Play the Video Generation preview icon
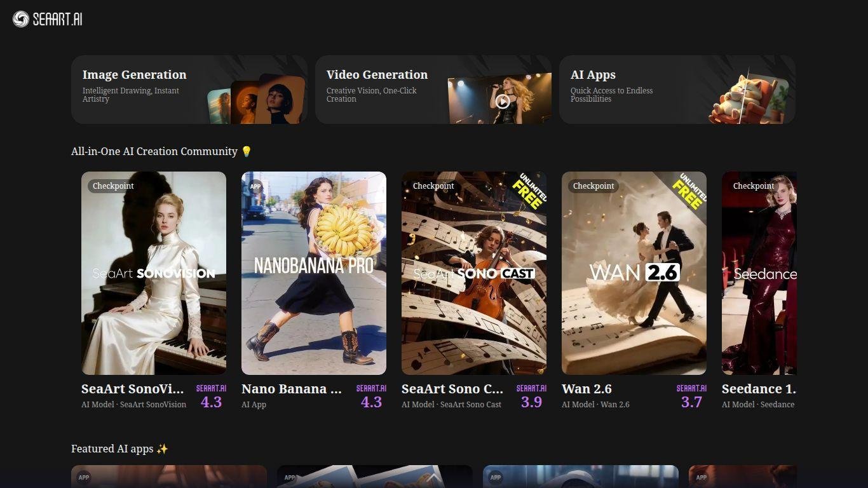The width and height of the screenshot is (868, 488). (x=503, y=101)
